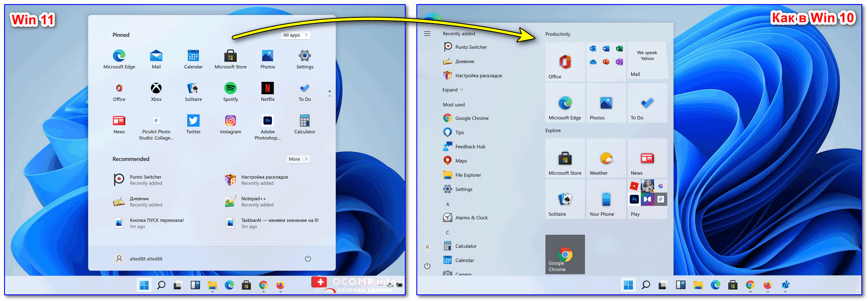This screenshot has width=868, height=301.
Task: Click More button next to Recommended
Action: point(298,159)
